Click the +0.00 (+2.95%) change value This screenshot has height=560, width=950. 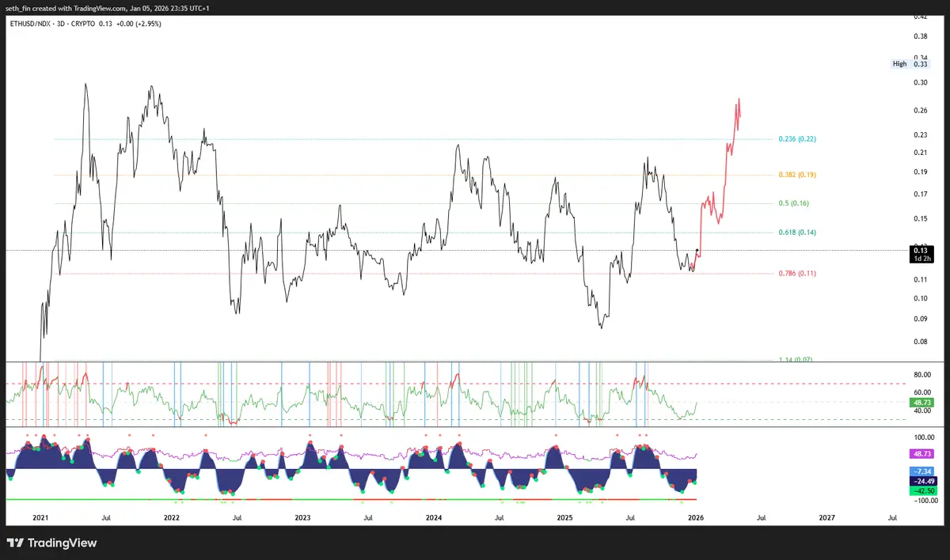[x=139, y=24]
